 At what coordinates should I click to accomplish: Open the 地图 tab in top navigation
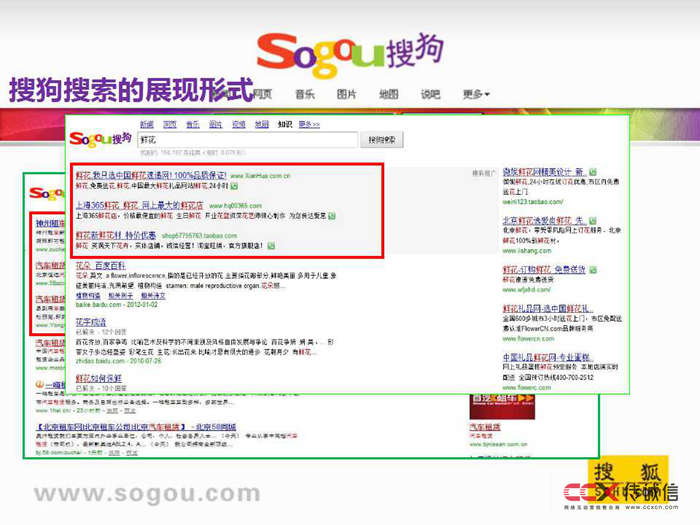pos(389,95)
